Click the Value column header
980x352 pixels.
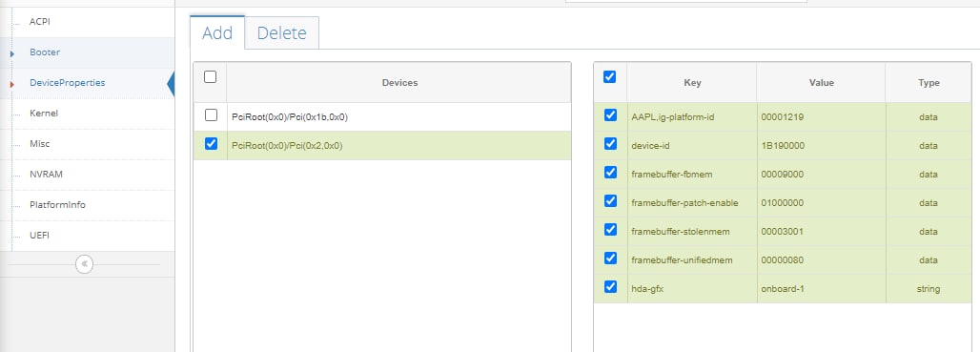pyautogui.click(x=821, y=83)
